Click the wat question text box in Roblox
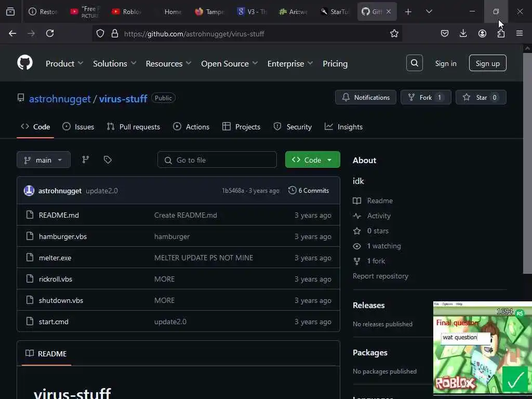This screenshot has height=399, width=532. point(465,338)
